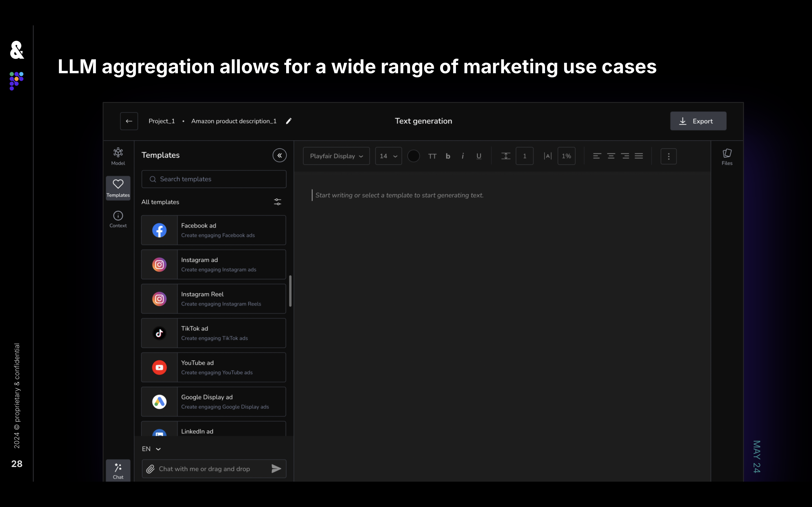Toggle italic formatting
The width and height of the screenshot is (812, 507).
pos(463,156)
